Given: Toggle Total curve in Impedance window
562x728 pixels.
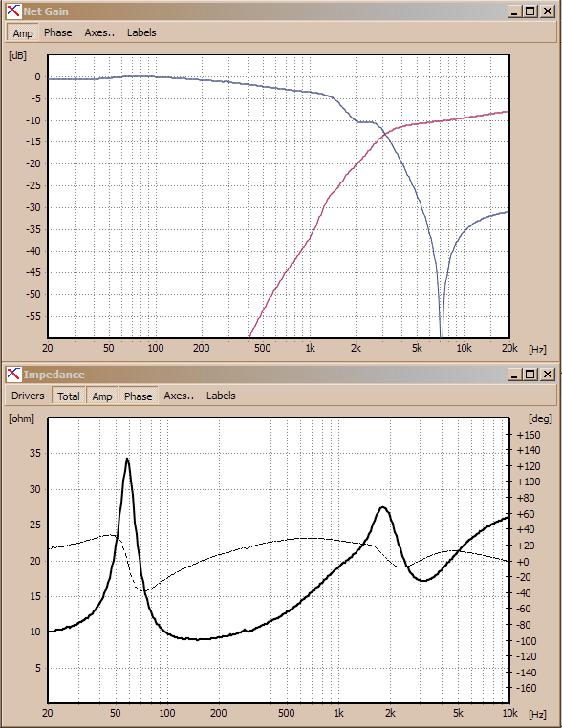Looking at the screenshot, I should tap(68, 396).
